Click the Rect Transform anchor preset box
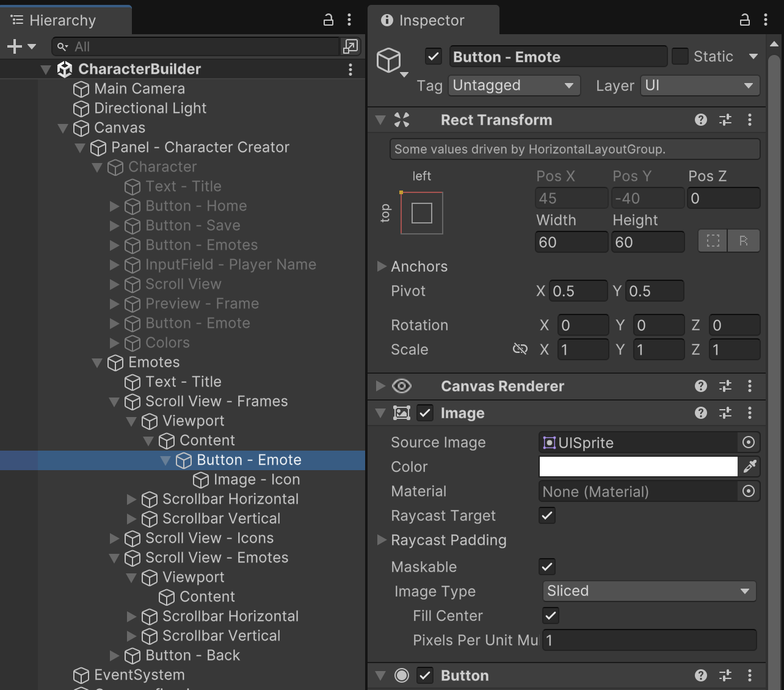This screenshot has width=784, height=690. 421,213
